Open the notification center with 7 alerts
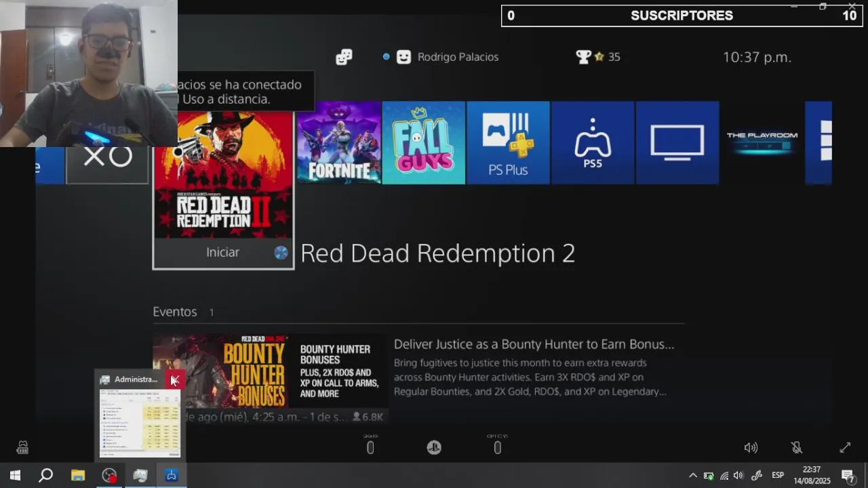Viewport: 868px width, 488px height. [848, 475]
